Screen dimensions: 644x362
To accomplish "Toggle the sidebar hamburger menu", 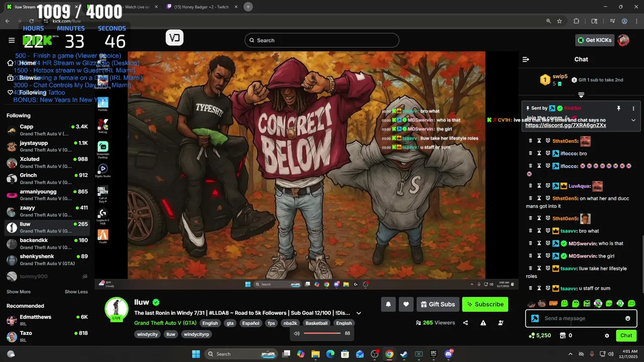I will click(12, 40).
